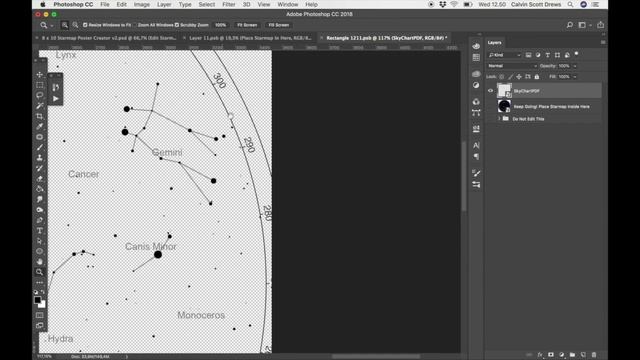
Task: Open the Zoom tool preset picker arrow
Action: [x=52, y=25]
